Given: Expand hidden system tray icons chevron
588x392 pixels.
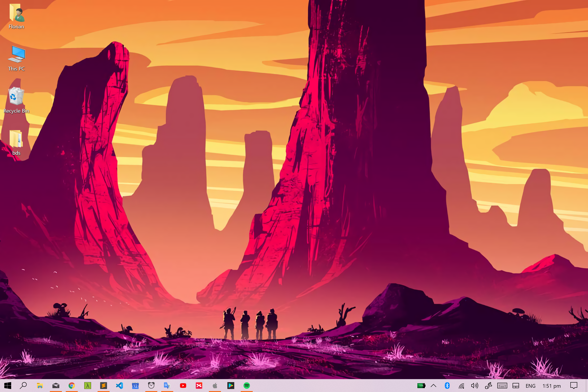Looking at the screenshot, I should 433,386.
